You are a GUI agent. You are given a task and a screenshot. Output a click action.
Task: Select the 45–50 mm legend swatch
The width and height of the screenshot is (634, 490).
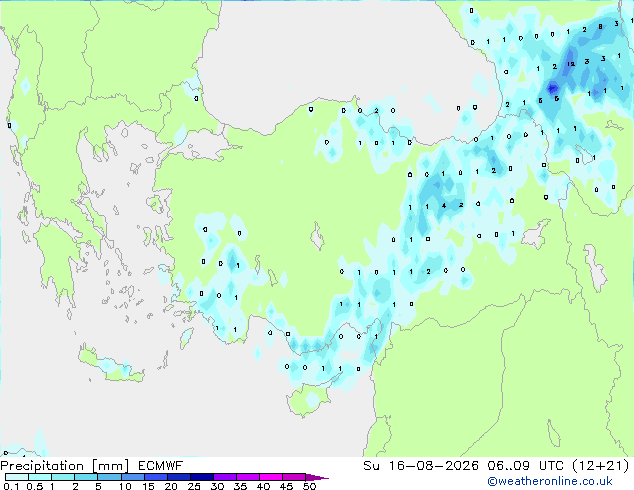294,477
